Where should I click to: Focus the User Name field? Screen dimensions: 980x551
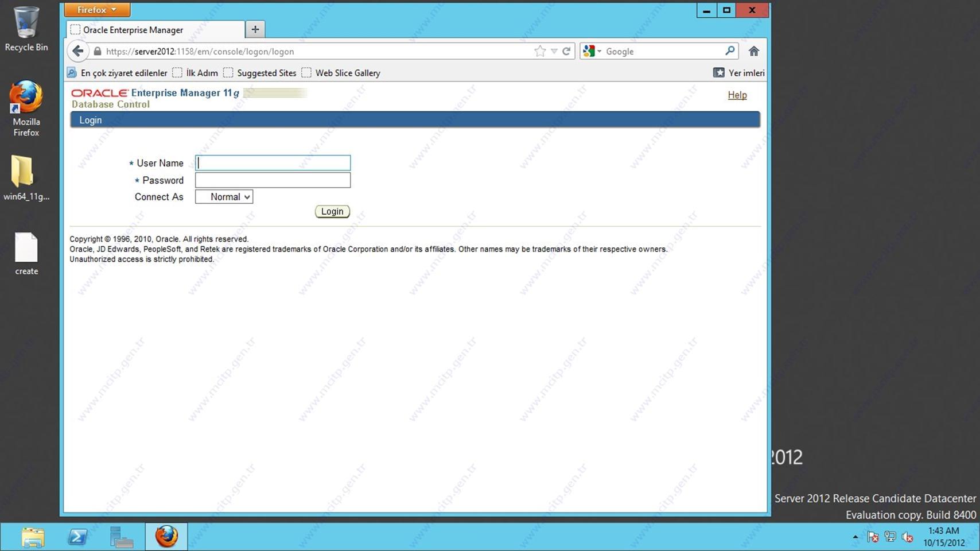point(273,163)
